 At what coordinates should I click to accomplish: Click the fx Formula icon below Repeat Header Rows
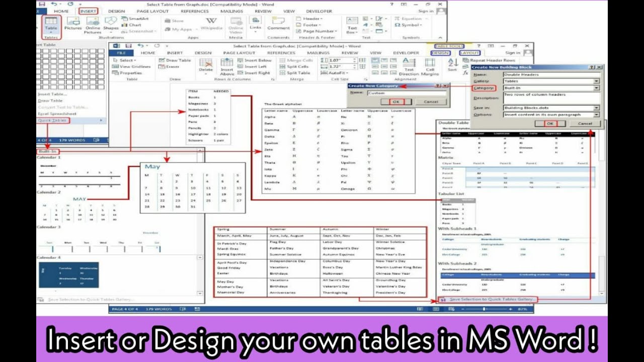click(466, 72)
